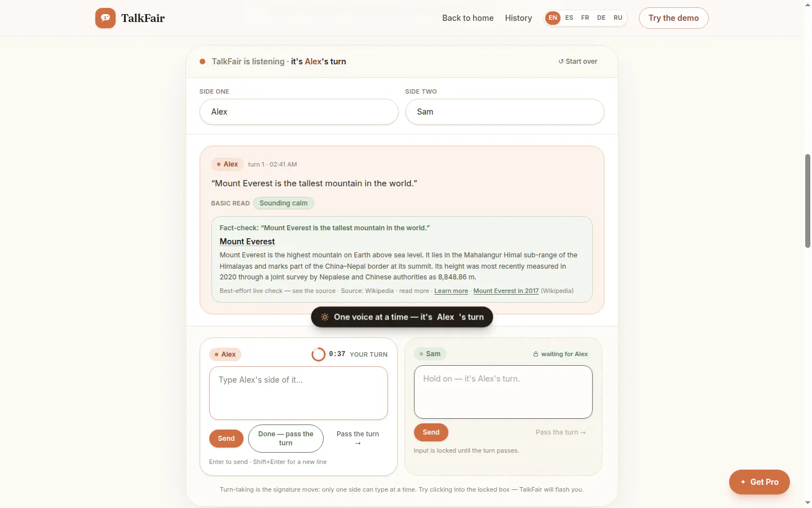812x508 pixels.
Task: Edit the Side Two name field Sam
Action: (505, 112)
